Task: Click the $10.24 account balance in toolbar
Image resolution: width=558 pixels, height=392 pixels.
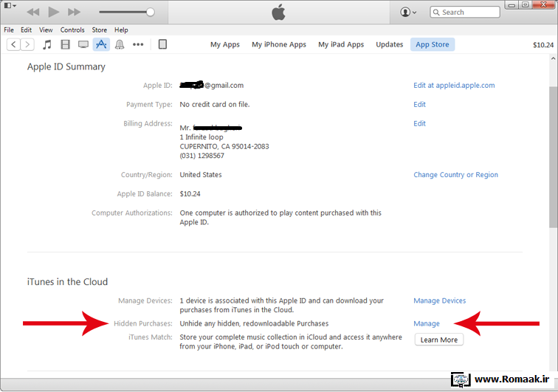Action: point(543,45)
